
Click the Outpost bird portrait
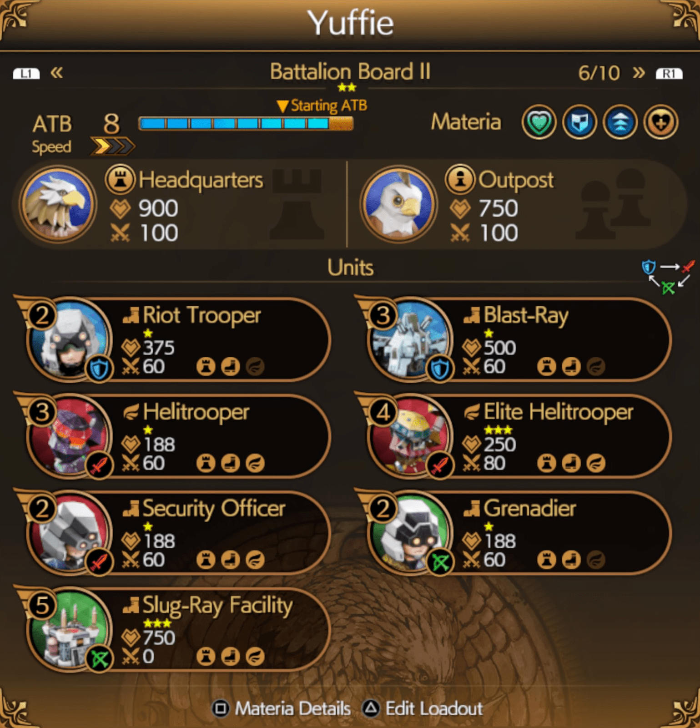click(x=398, y=204)
